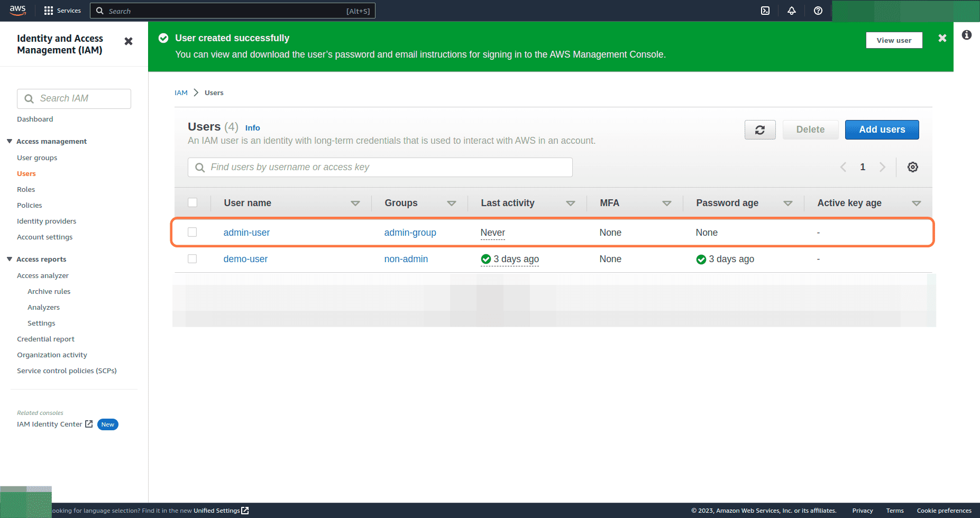
Task: Open the notifications bell
Action: coord(792,11)
